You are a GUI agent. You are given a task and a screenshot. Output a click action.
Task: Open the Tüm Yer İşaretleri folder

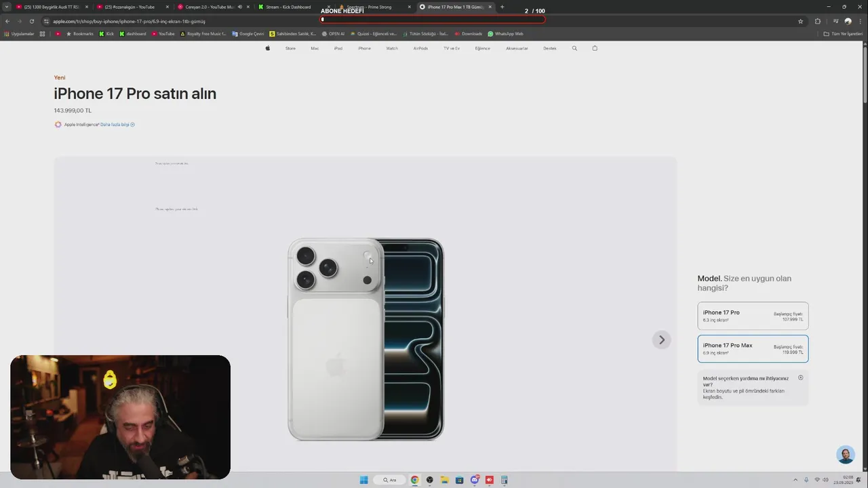(843, 34)
